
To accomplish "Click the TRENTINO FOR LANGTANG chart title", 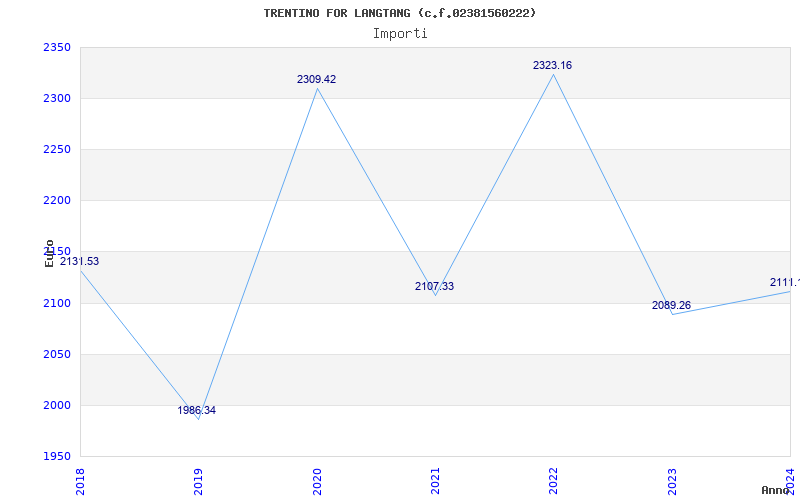I will 399,13.
